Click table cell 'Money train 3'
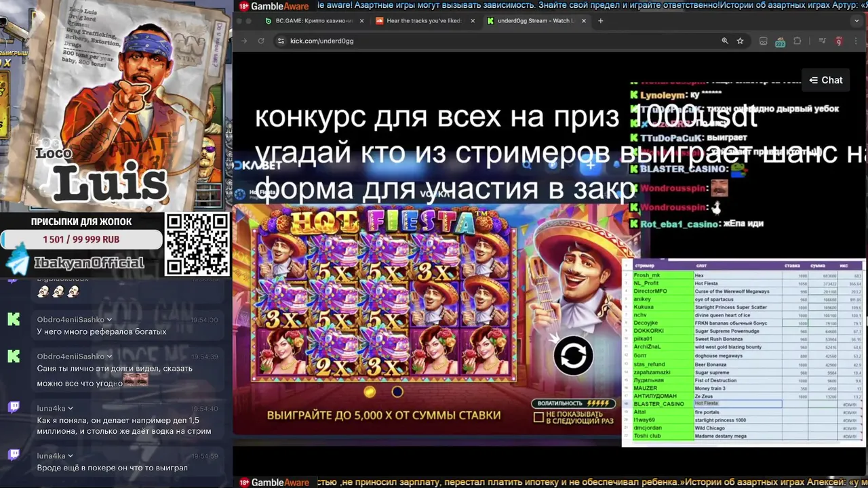This screenshot has width=868, height=488. [x=736, y=388]
